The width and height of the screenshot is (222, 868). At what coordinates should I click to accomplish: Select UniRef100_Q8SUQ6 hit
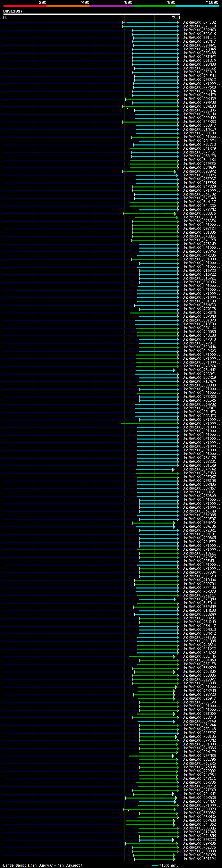199,828
